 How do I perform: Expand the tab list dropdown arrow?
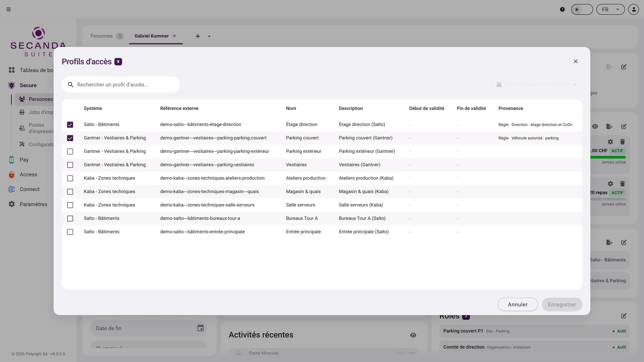click(x=209, y=36)
